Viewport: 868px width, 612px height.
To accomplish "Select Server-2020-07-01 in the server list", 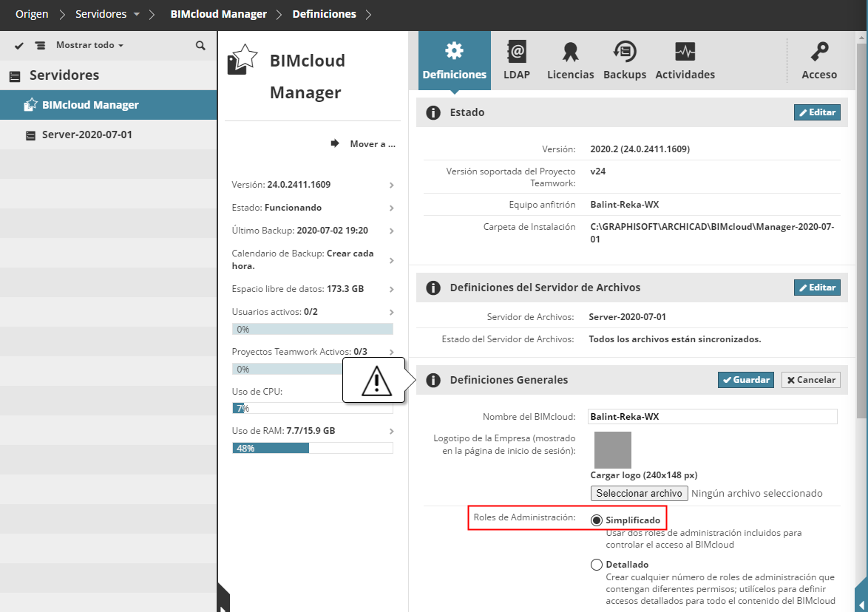I will [x=109, y=135].
